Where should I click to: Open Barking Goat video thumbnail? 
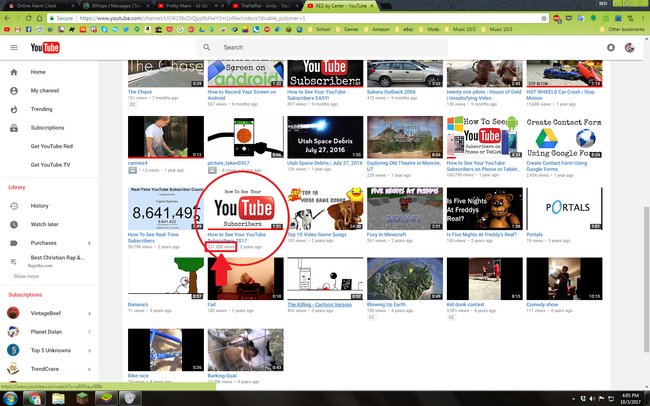(245, 350)
